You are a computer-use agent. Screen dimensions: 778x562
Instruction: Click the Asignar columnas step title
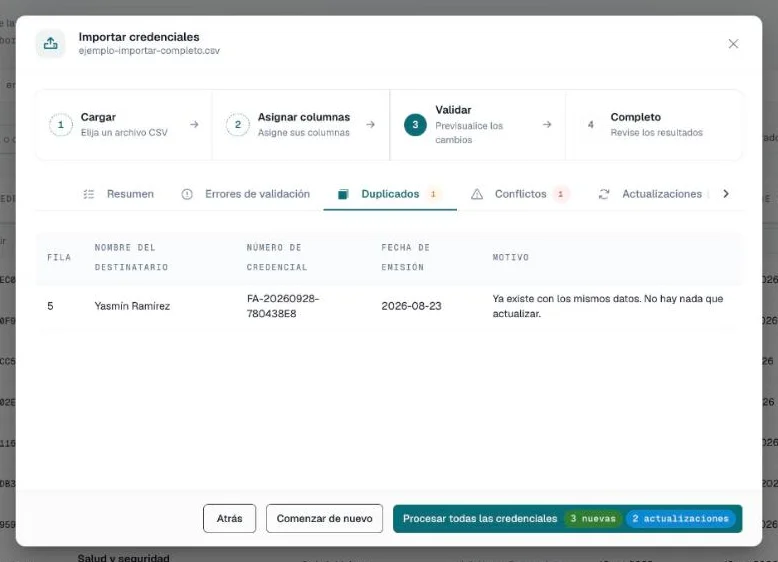click(304, 117)
